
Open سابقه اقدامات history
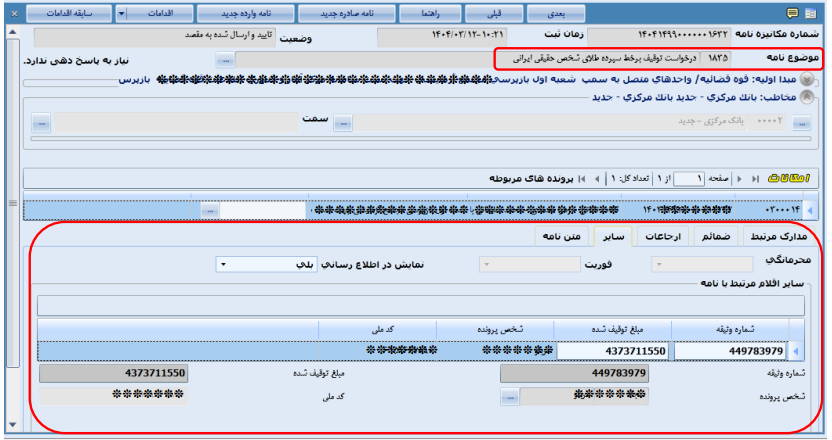(x=69, y=13)
